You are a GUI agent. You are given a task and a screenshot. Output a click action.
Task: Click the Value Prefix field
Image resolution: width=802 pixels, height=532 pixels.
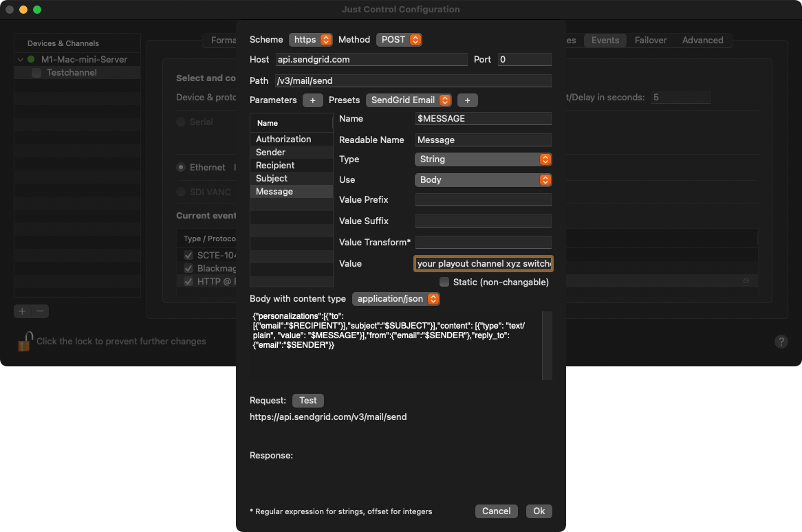pyautogui.click(x=483, y=200)
